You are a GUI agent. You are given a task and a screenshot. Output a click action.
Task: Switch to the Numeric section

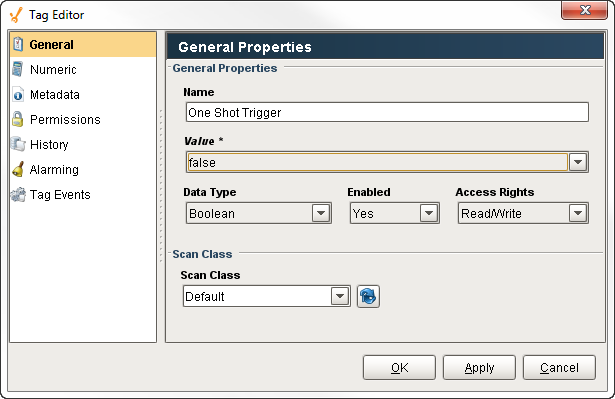pyautogui.click(x=83, y=69)
